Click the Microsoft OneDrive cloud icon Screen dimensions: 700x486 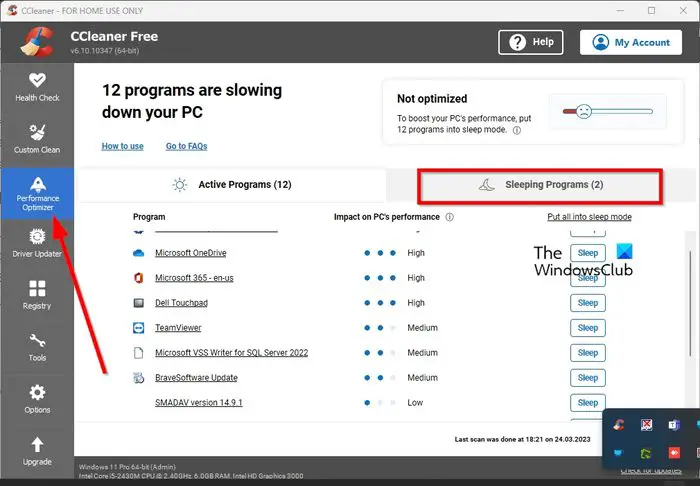(x=139, y=253)
